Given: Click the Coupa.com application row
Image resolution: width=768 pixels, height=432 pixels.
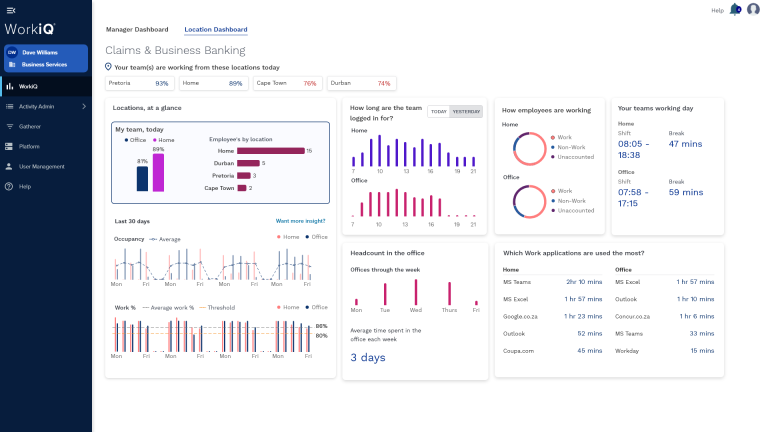Looking at the screenshot, I should click(552, 351).
